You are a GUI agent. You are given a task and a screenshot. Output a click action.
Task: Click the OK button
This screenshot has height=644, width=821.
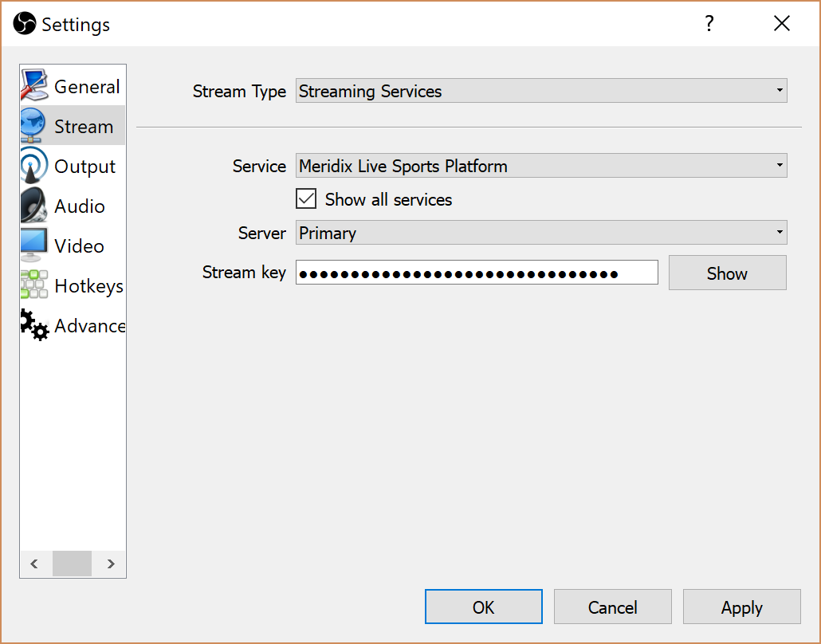(483, 607)
